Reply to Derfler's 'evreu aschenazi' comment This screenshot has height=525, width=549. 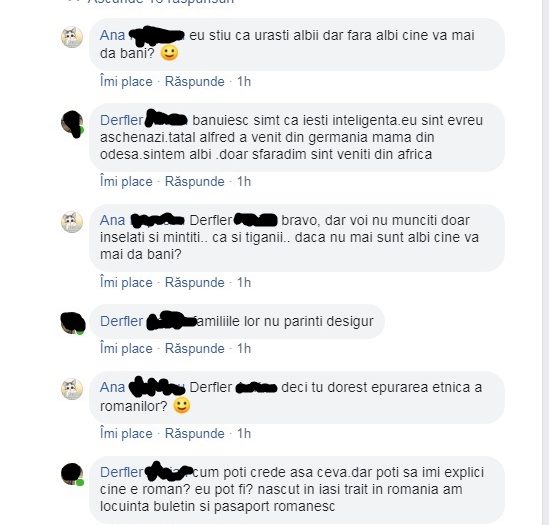(195, 182)
